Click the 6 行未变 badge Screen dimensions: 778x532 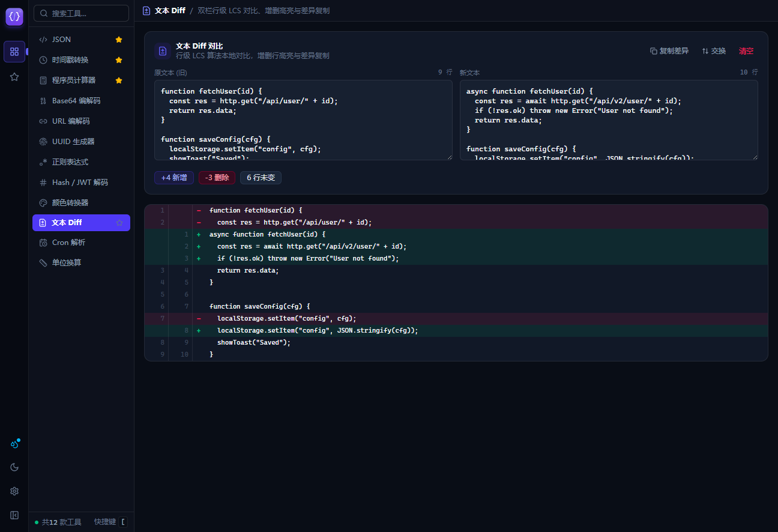click(261, 178)
